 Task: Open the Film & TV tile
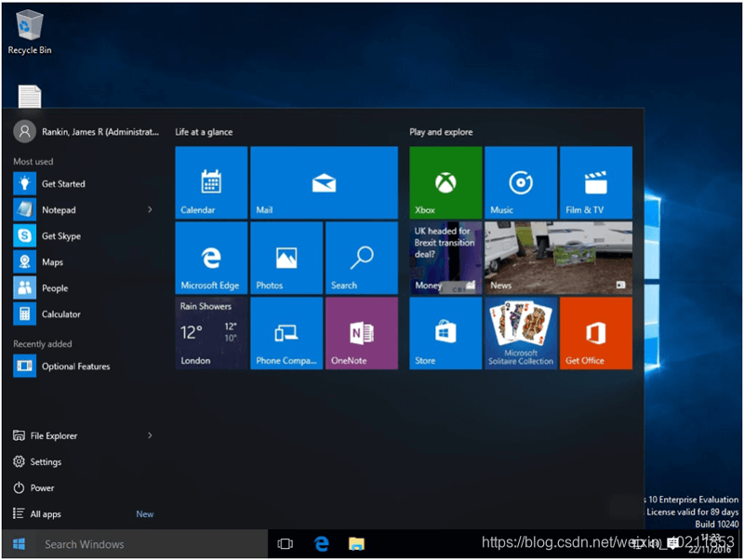(596, 182)
